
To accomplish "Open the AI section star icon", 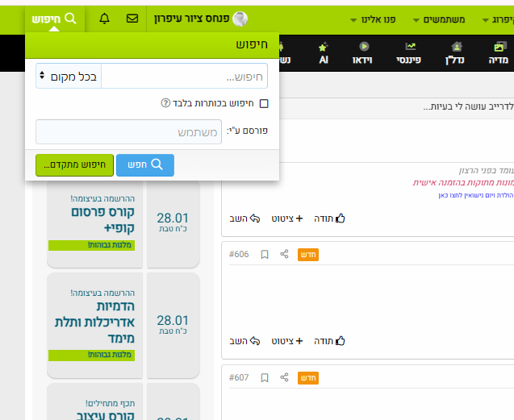I will coord(324,48).
